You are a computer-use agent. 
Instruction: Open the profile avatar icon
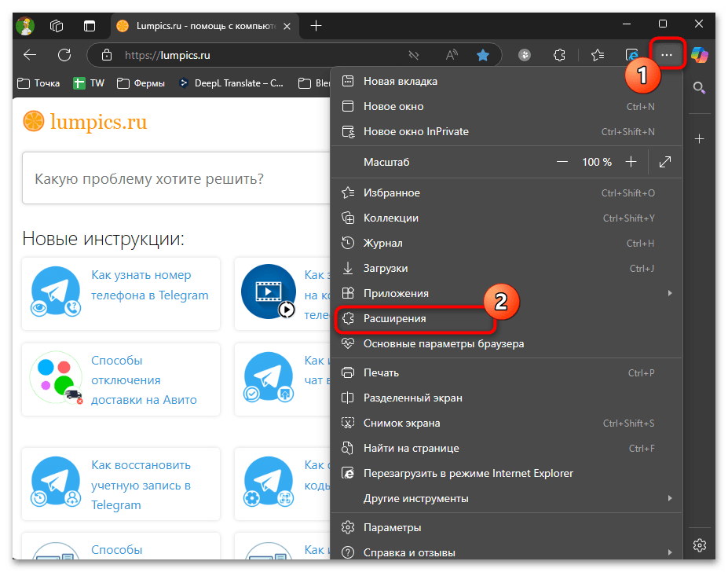tap(25, 26)
